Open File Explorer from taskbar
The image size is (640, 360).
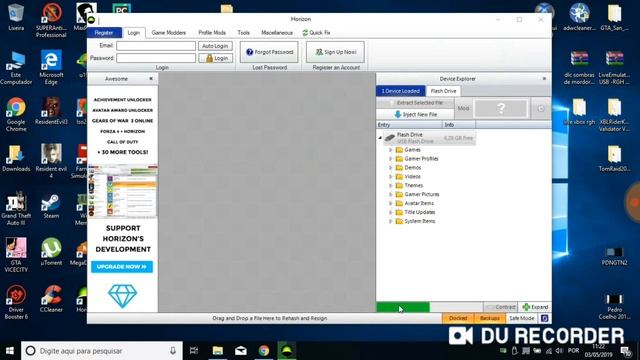[x=218, y=351]
